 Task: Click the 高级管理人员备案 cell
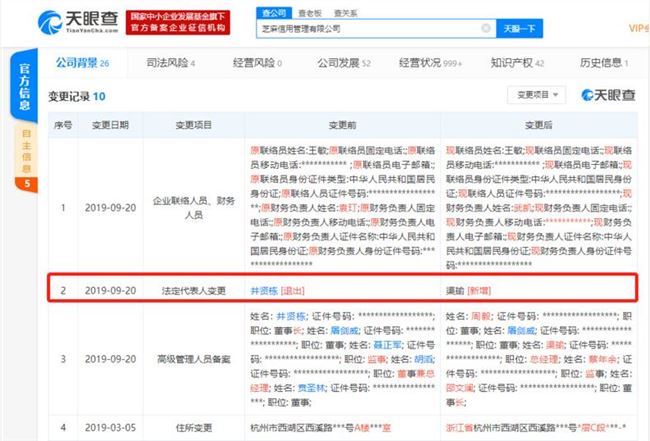[x=194, y=359]
